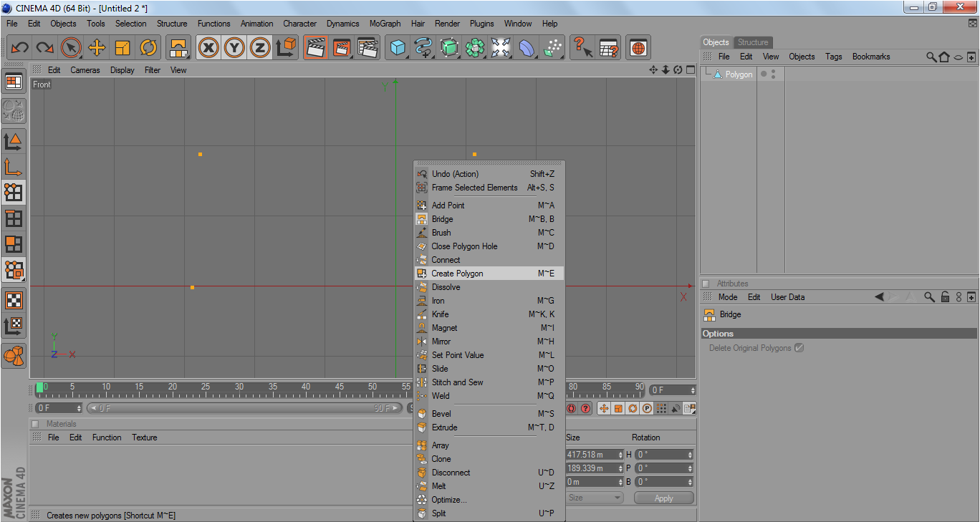
Task: Open User Data menu in Attributes manager
Action: click(788, 297)
